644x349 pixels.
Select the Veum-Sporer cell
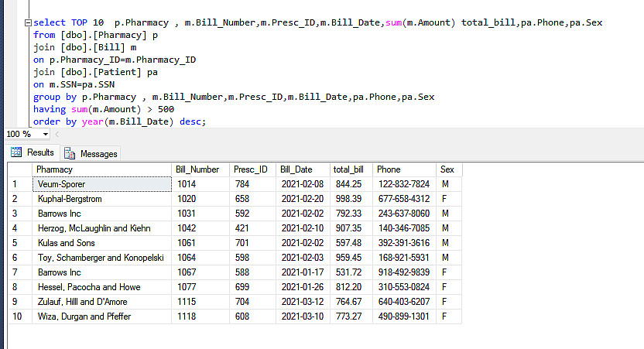click(x=102, y=184)
